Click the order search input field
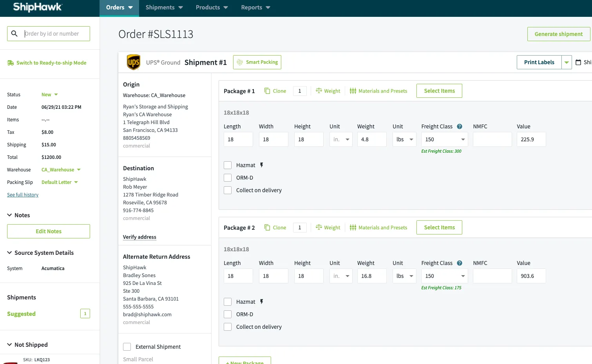 (x=55, y=34)
